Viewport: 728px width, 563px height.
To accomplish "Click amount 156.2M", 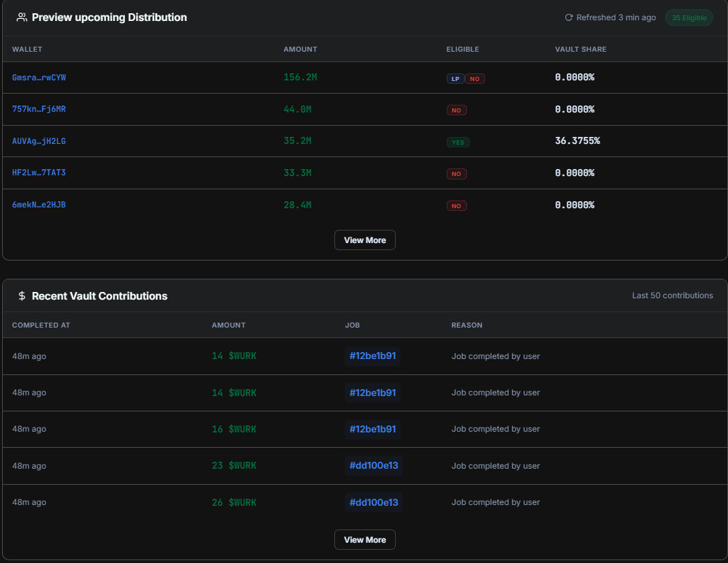I will click(x=300, y=77).
